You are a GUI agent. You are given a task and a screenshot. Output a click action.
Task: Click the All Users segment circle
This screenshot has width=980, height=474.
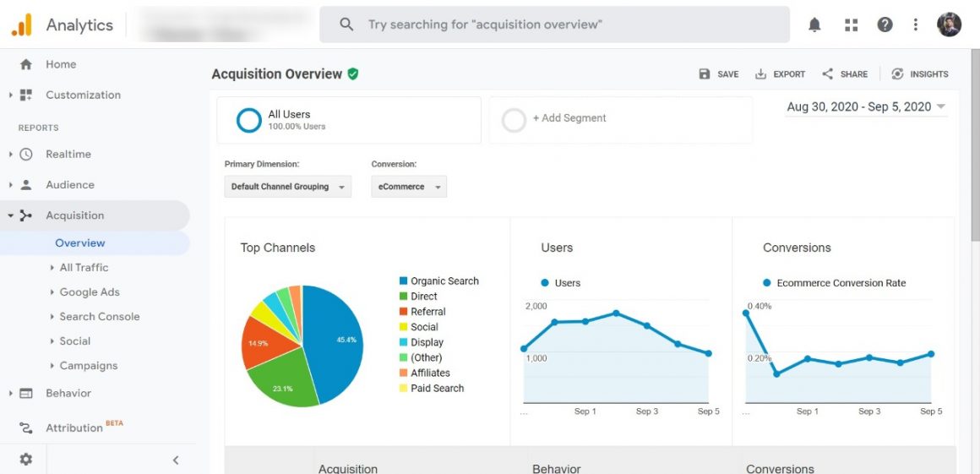pos(248,120)
